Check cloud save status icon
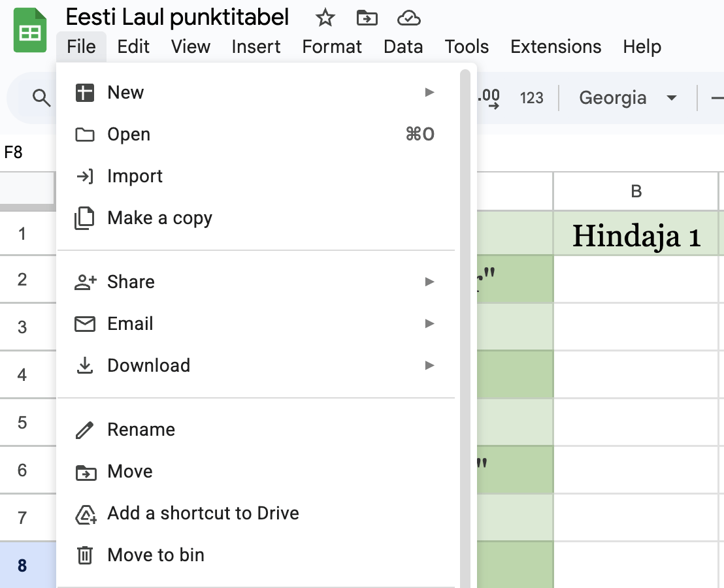The height and width of the screenshot is (588, 724). 408,18
